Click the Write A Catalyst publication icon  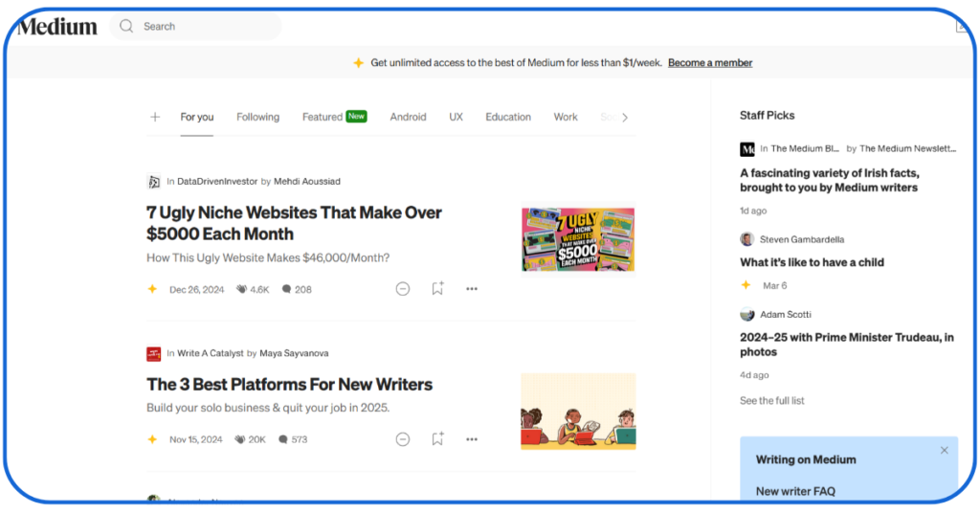point(154,354)
